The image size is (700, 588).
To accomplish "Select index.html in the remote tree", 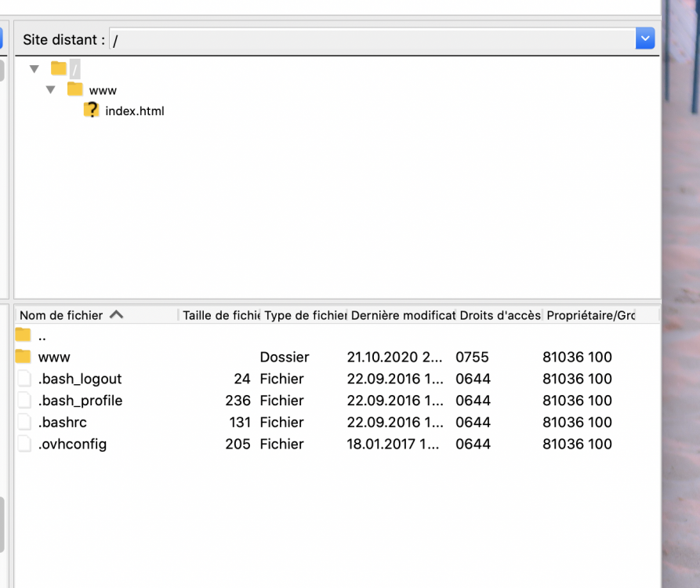I will coord(135,111).
